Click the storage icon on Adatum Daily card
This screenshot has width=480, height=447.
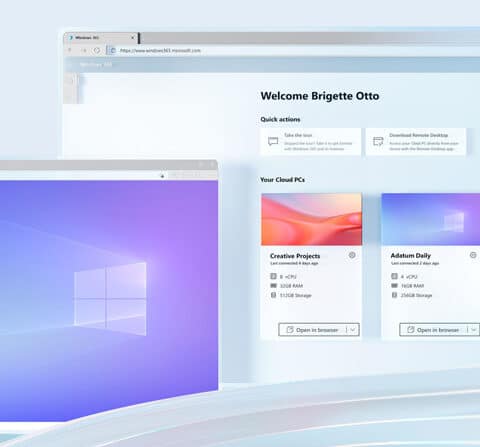point(394,295)
